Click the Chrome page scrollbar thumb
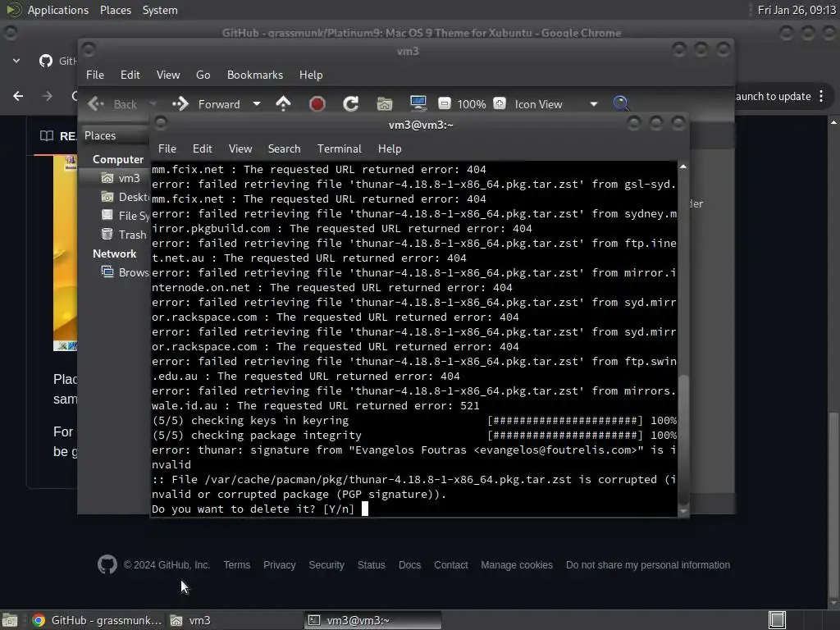 tap(833, 504)
